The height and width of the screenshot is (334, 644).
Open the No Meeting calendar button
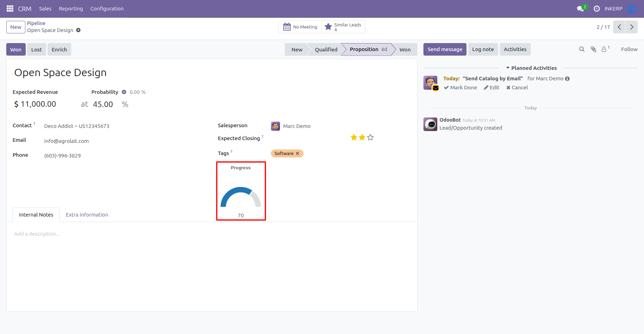tap(300, 27)
